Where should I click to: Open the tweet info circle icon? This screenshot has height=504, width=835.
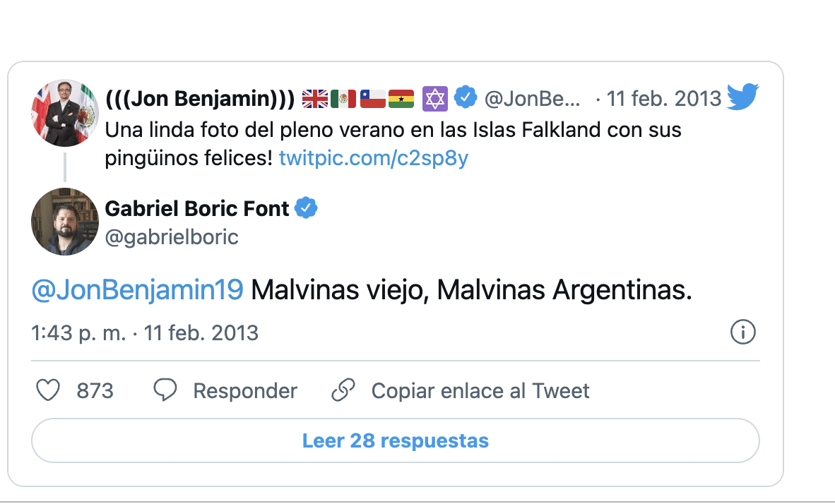pos(743,332)
